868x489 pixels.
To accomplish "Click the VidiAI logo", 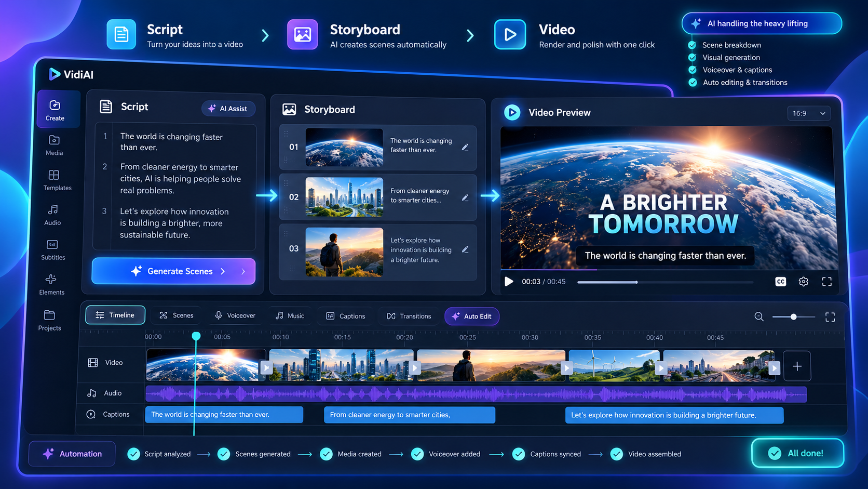I will point(71,74).
